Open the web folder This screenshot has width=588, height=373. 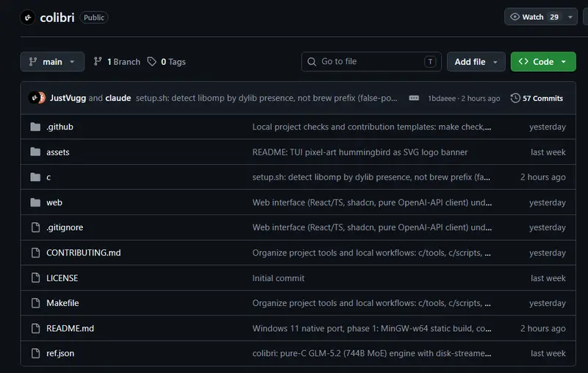pos(54,202)
